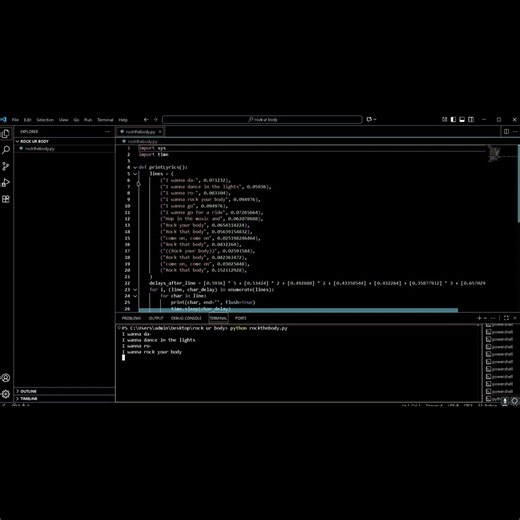520x520 pixels.
Task: Open the Extensions view
Action: [x=6, y=199]
